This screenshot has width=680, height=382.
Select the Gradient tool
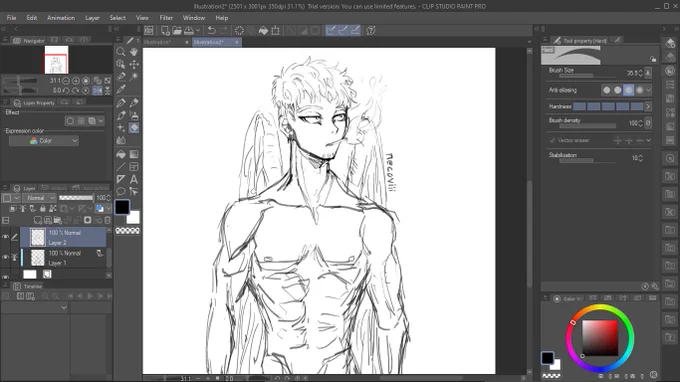point(134,154)
